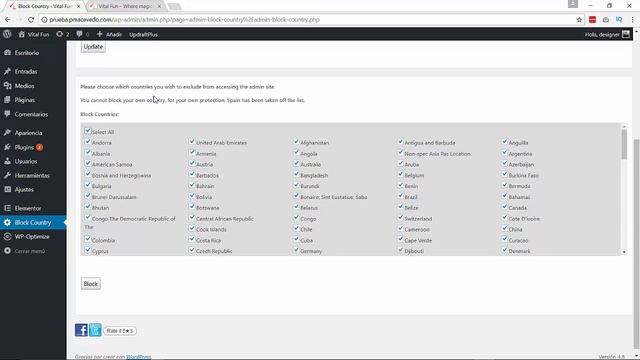The width and height of the screenshot is (640, 360).
Task: Click the page vertical scrollbar thumb
Action: point(636,243)
